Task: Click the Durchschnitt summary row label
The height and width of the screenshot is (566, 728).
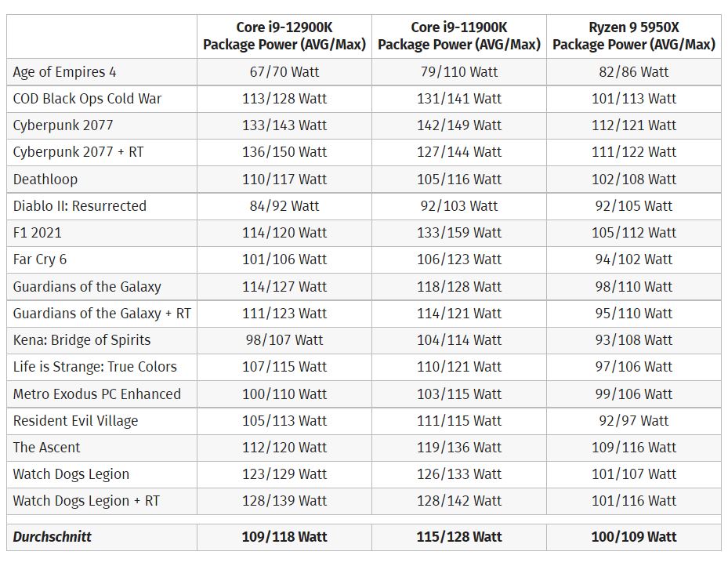Action: click(x=52, y=537)
